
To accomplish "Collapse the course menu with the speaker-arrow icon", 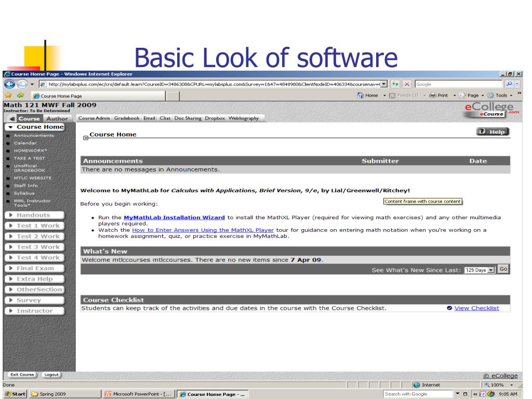I will point(12,119).
